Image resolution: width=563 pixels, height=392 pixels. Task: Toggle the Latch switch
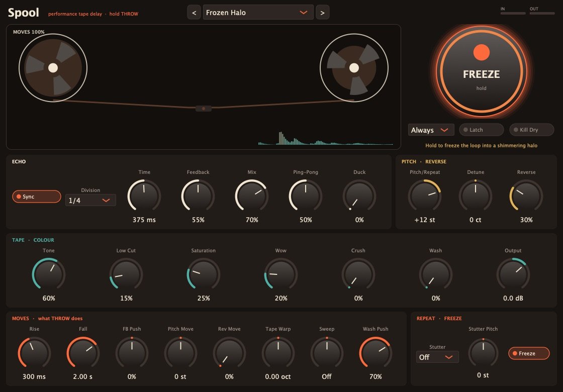481,130
